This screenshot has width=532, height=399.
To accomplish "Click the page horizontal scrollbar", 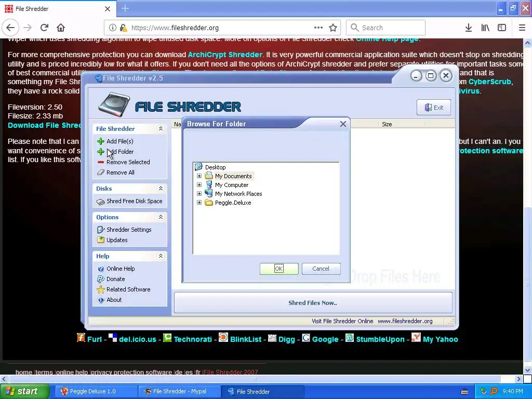I will [x=254, y=379].
